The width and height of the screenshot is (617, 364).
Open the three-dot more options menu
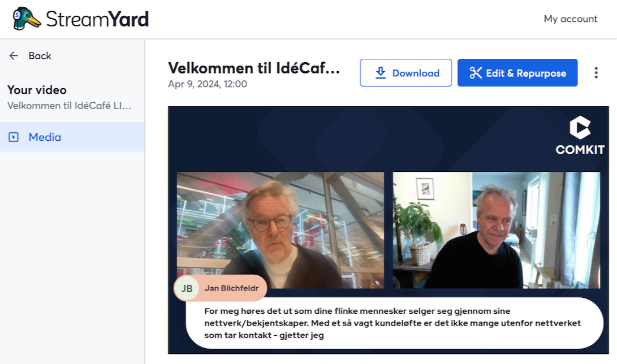[596, 73]
